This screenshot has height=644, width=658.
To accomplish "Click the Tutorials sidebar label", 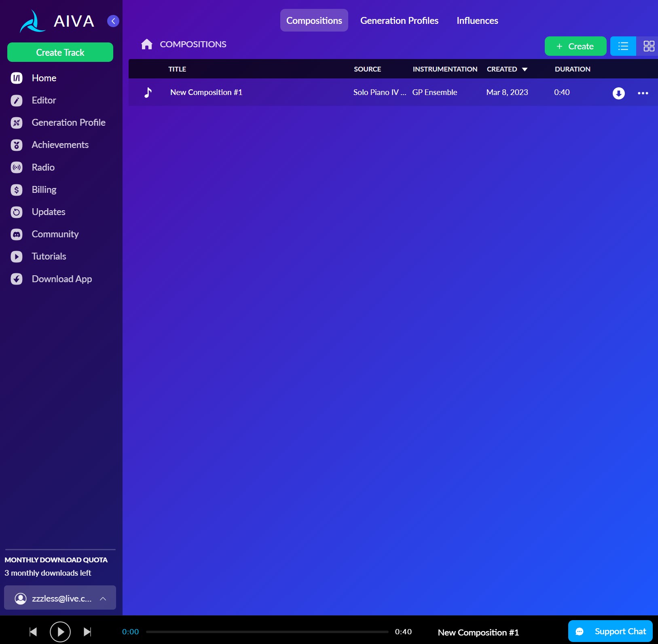I will tap(49, 256).
